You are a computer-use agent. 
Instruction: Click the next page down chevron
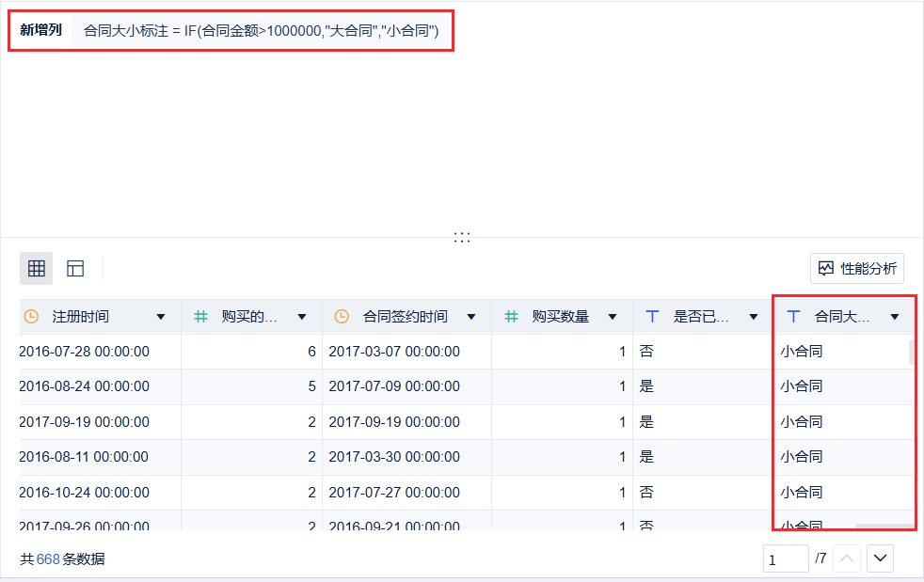point(880,558)
